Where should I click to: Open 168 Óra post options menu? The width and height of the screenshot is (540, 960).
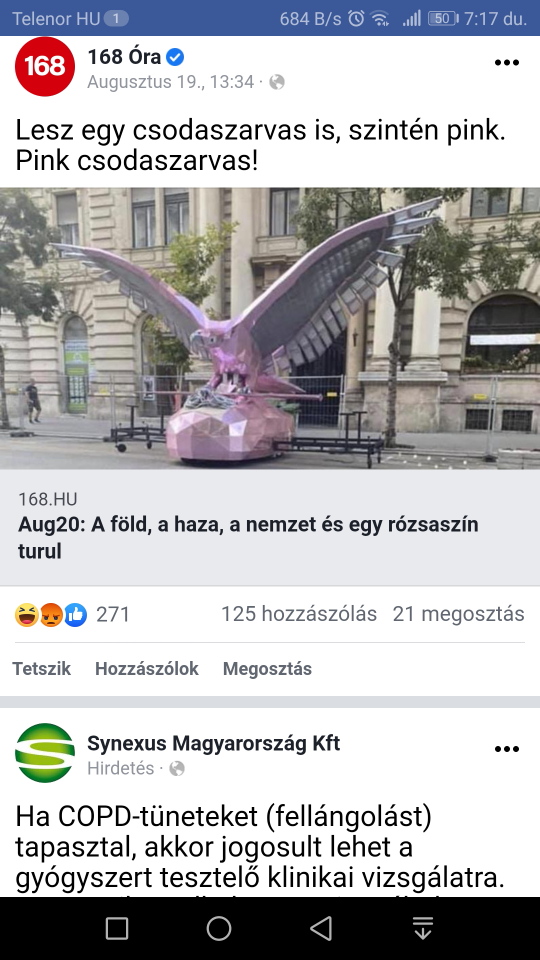pyautogui.click(x=506, y=62)
